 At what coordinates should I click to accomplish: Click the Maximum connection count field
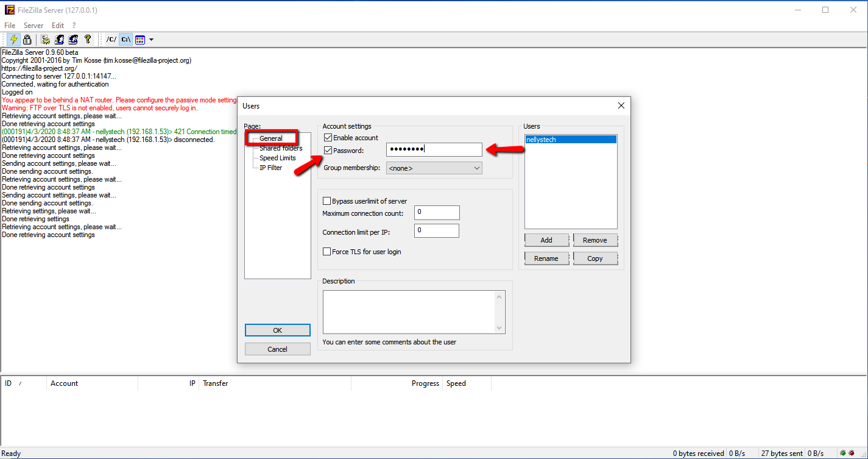click(437, 213)
